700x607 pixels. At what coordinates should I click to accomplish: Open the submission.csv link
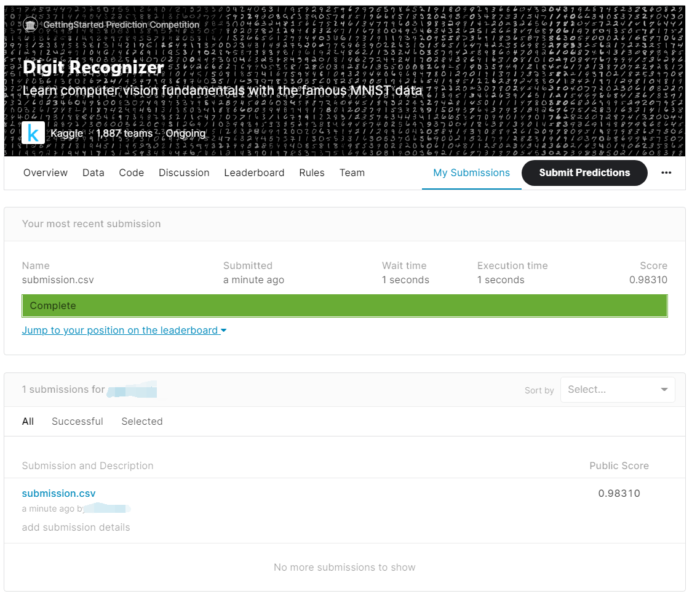58,493
